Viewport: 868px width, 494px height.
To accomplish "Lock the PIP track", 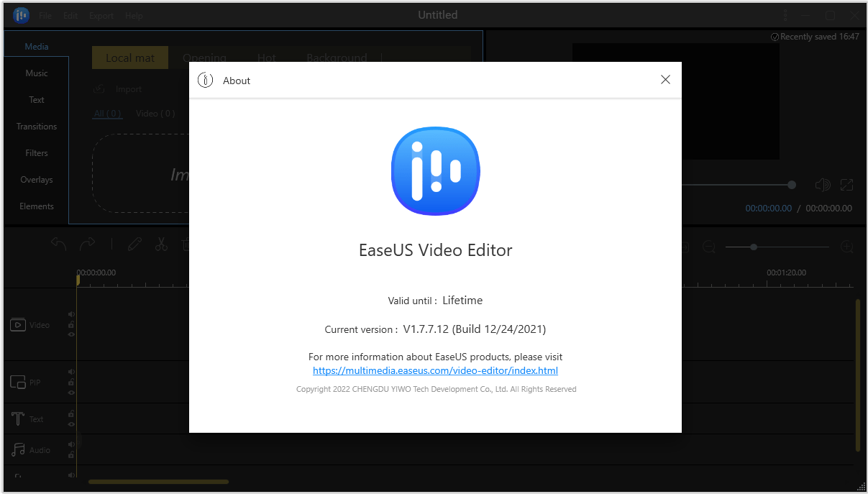I will (x=71, y=382).
